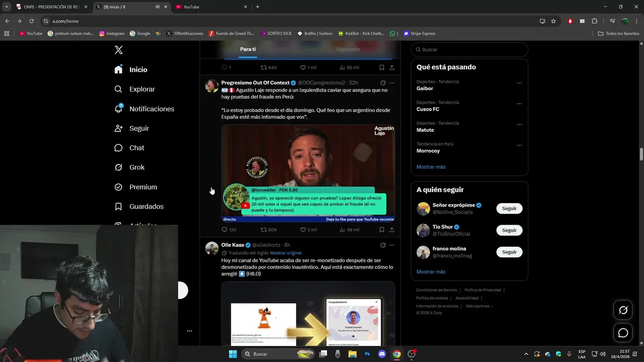644x362 pixels.
Task: Open Progresismo Out Of Context profile avatar
Action: (212, 86)
